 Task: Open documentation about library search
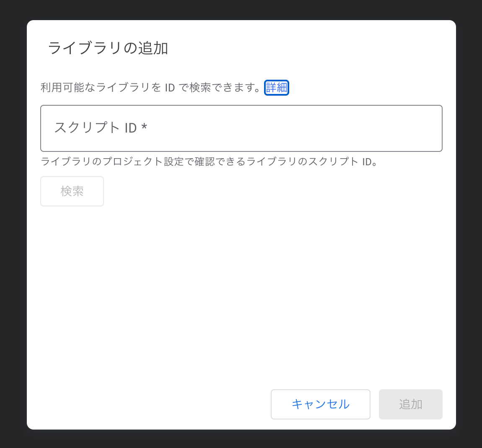click(276, 87)
